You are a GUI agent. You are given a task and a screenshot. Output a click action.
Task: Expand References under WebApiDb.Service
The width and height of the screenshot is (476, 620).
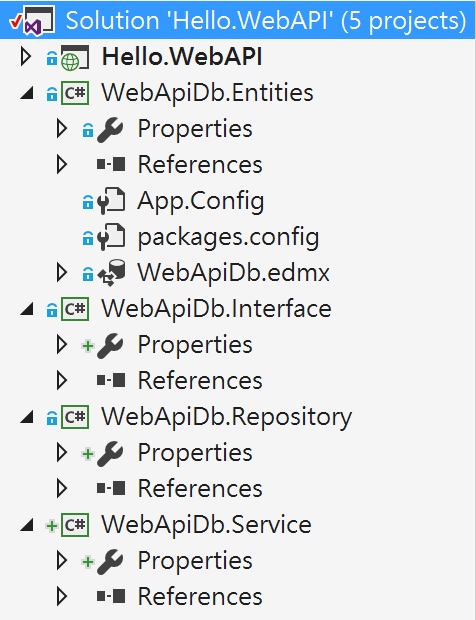(x=61, y=596)
